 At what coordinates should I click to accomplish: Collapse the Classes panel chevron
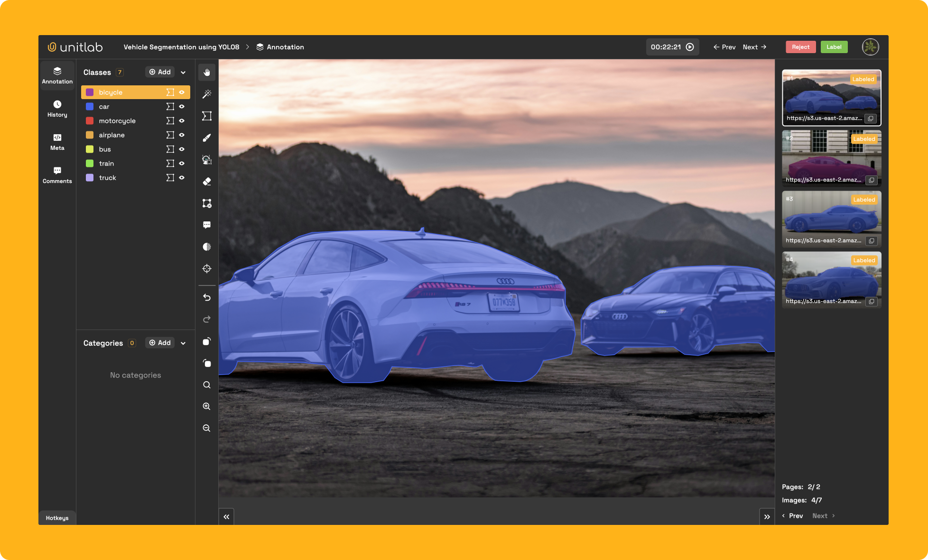click(x=183, y=73)
